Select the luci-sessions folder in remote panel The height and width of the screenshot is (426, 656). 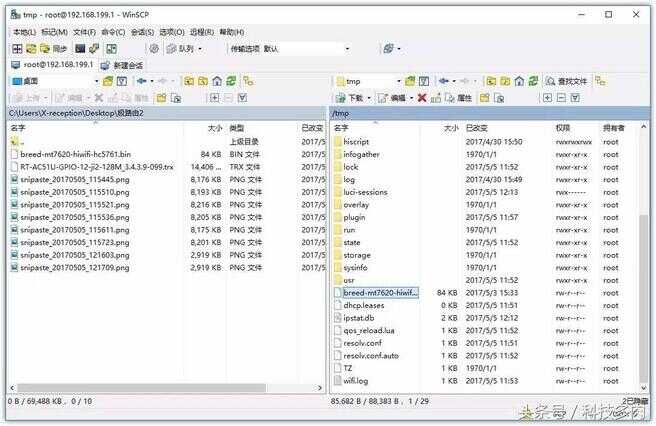tap(364, 191)
